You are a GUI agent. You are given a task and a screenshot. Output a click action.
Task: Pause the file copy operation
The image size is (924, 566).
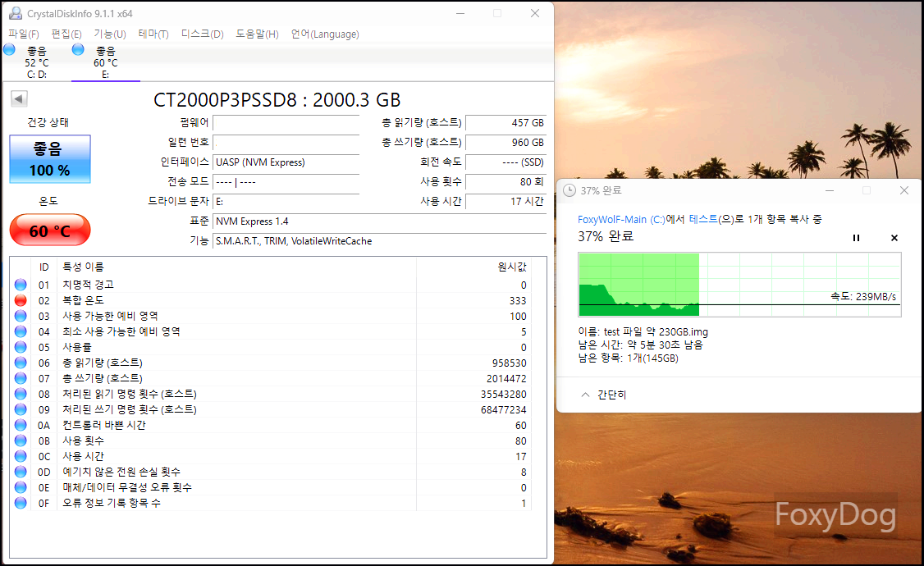click(856, 238)
